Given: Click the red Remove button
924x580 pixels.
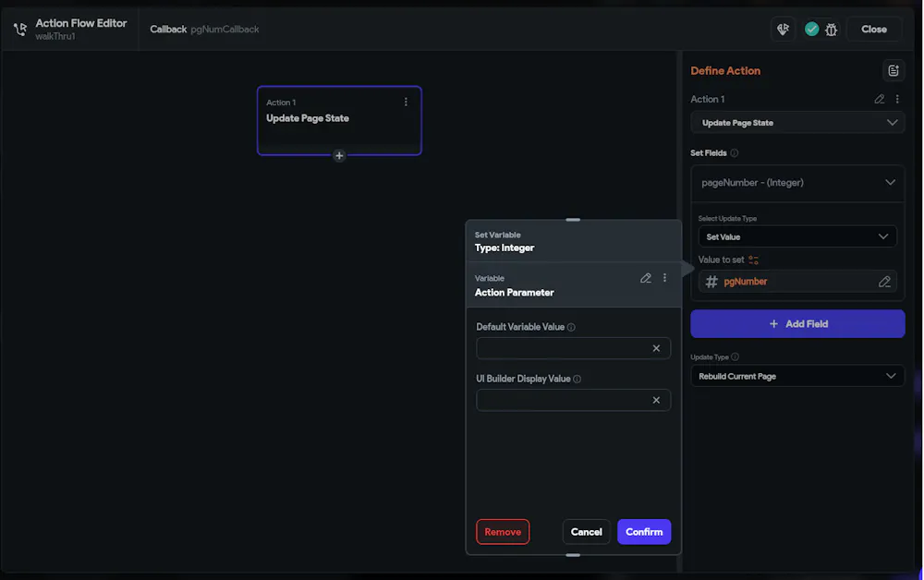Looking at the screenshot, I should click(503, 532).
